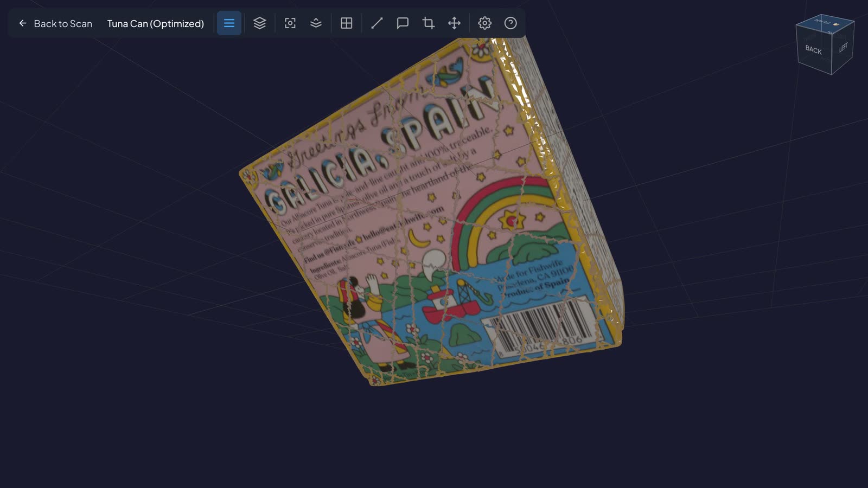Viewport: 868px width, 488px height.
Task: Toggle the grid view icon
Action: [346, 23]
